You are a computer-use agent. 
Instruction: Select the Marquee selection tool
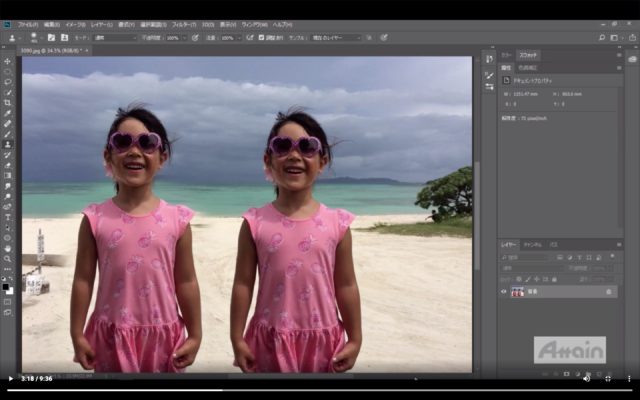tap(7, 71)
